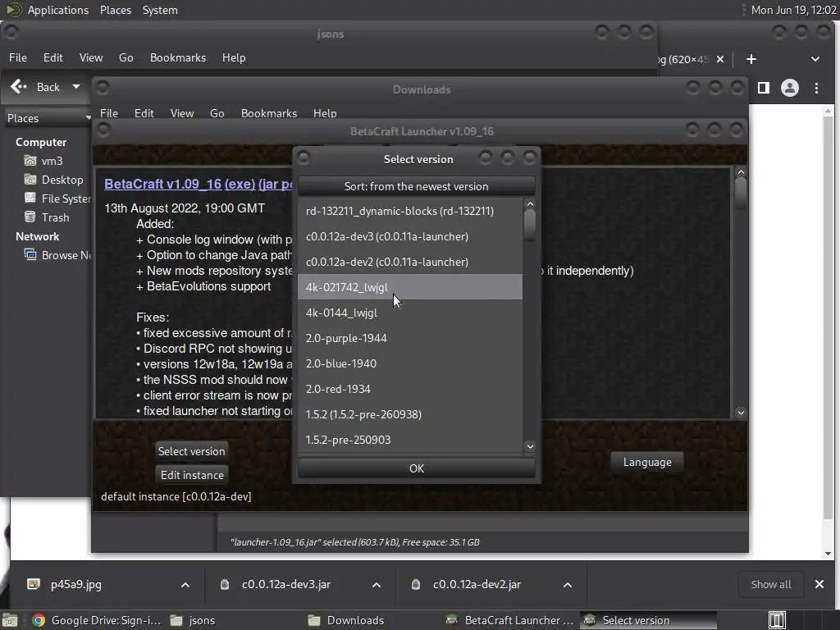Close the Chrome image tab
This screenshot has height=630, width=840.
click(x=720, y=59)
